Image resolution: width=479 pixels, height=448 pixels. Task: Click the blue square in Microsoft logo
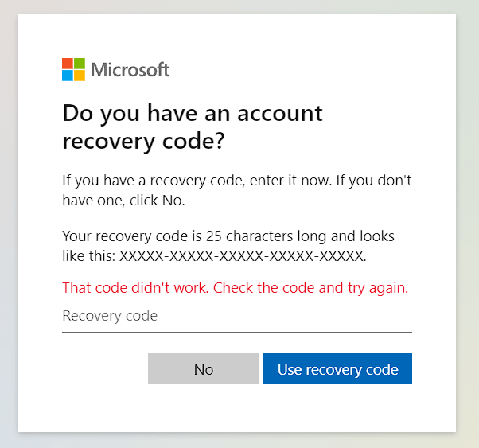[x=68, y=76]
